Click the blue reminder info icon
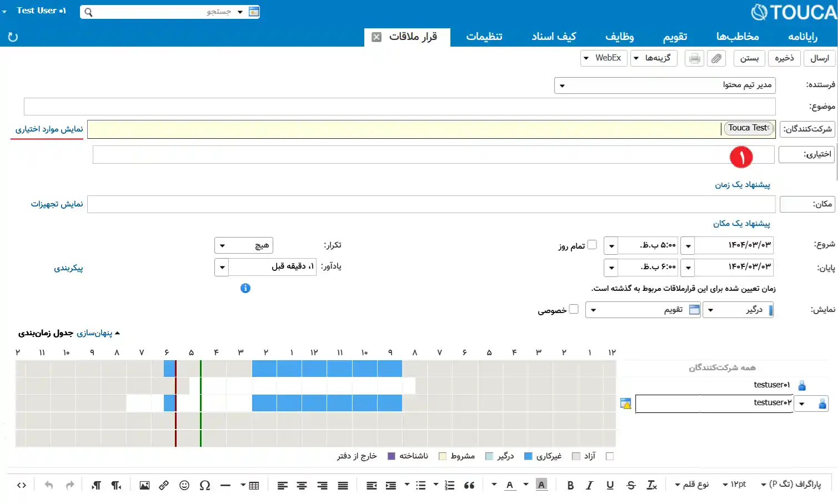Screen dimensions: 838x504 tap(245, 288)
